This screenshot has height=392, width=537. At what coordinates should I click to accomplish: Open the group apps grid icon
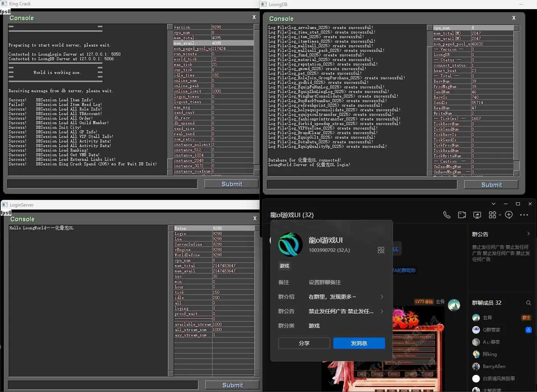click(492, 215)
